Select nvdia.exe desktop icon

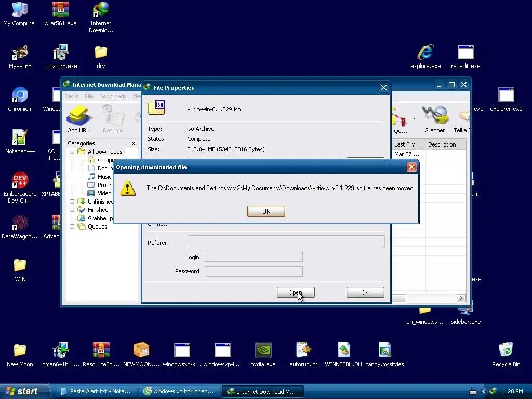263,354
